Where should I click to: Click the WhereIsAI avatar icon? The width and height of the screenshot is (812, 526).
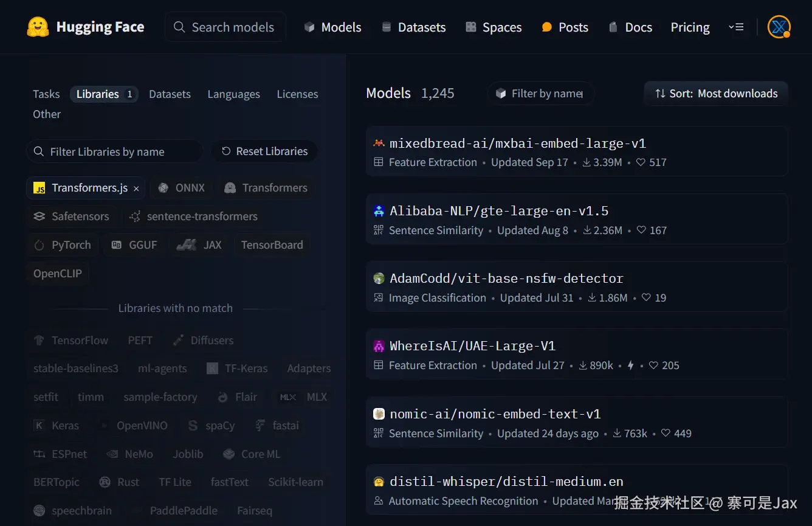[x=379, y=346]
